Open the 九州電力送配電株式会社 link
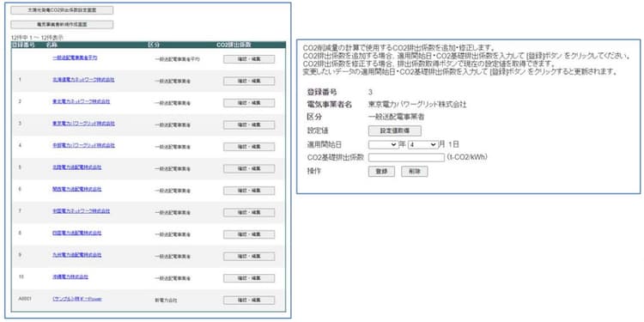Image resolution: width=644 pixels, height=322 pixels. 76,255
